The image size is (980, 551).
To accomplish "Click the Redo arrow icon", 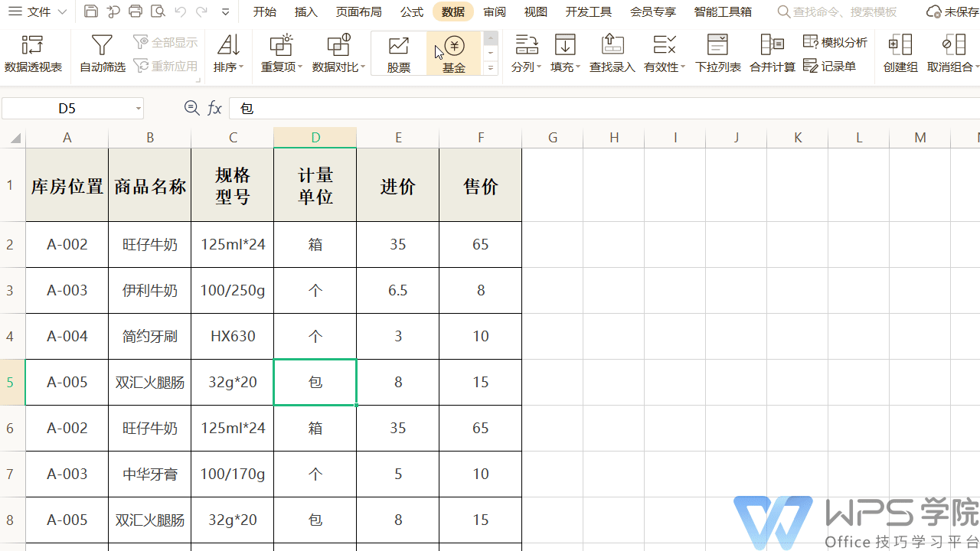I will point(201,11).
